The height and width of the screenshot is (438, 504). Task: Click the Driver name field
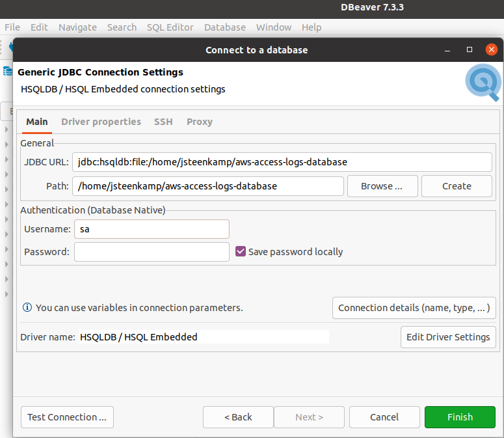pos(204,337)
